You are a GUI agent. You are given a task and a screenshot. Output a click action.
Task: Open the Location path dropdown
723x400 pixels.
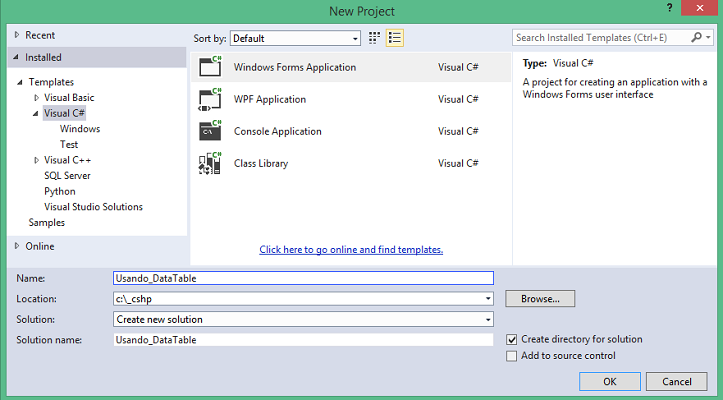click(x=488, y=299)
